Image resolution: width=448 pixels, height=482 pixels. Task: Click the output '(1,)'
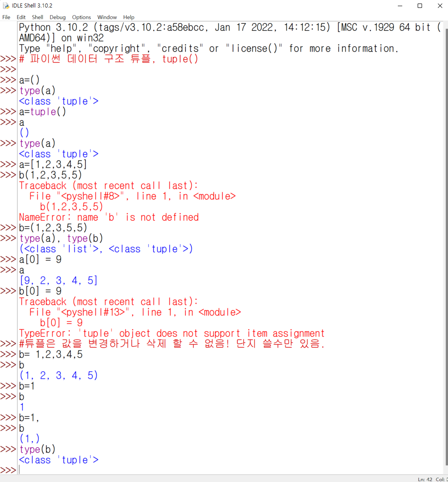click(29, 438)
